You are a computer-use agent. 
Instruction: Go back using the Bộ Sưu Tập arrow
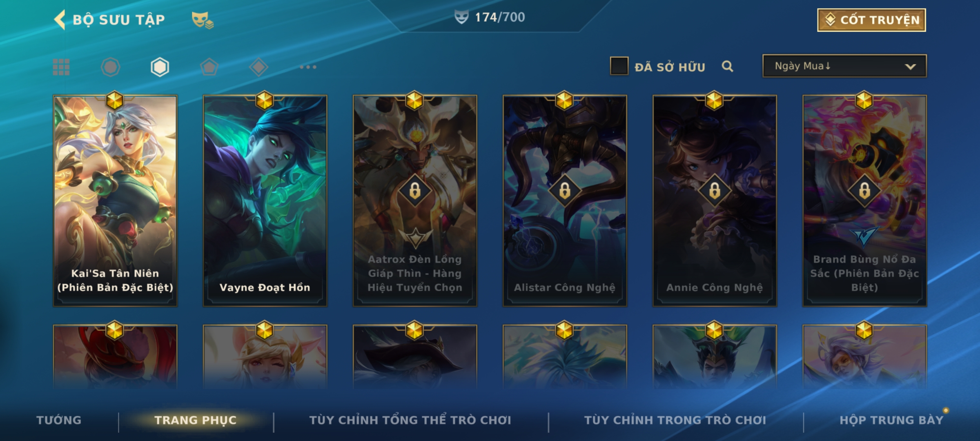point(60,20)
